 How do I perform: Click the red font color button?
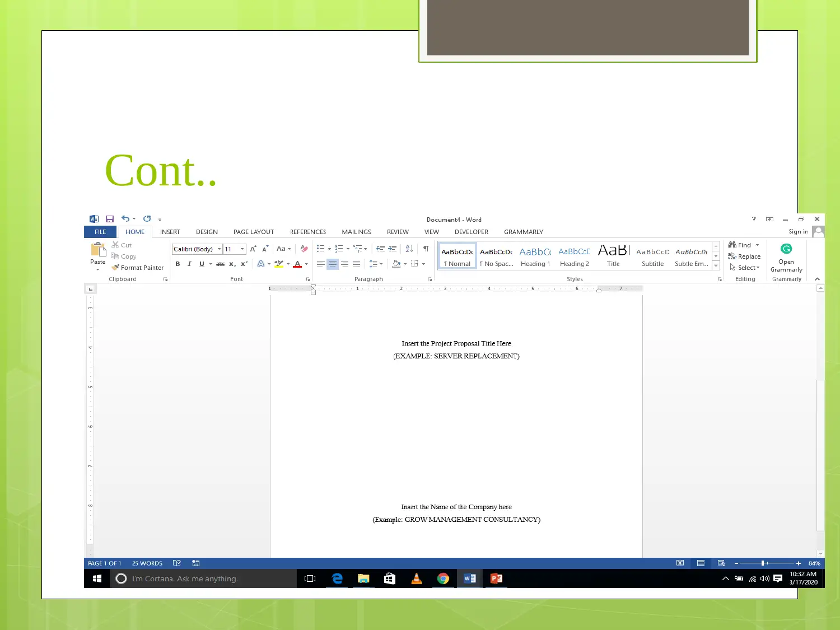coord(297,264)
